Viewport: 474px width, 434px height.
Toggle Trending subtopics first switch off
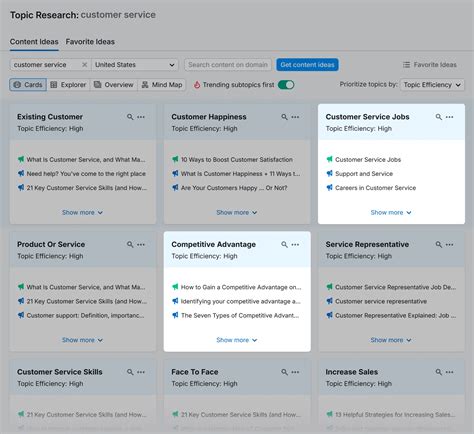coord(286,85)
